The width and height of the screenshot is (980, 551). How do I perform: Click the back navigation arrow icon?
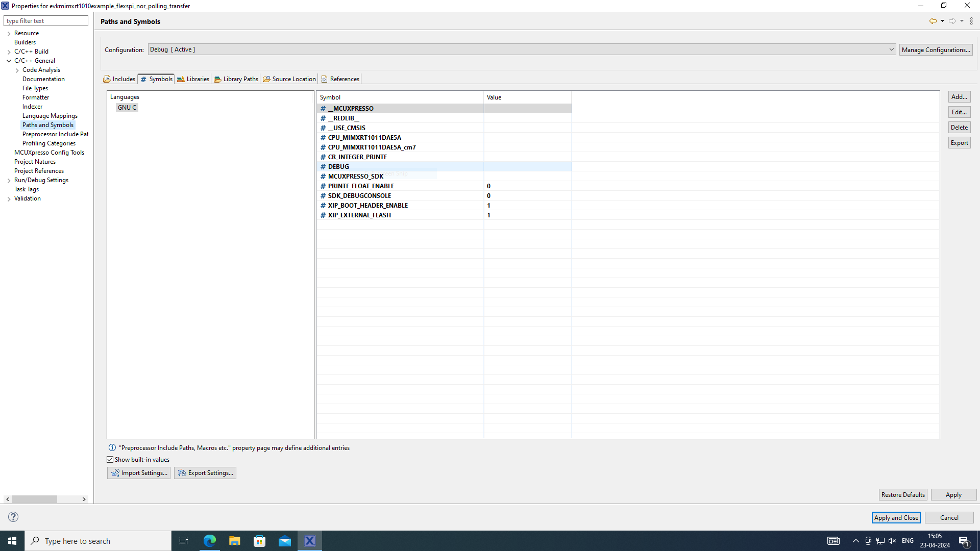(933, 21)
